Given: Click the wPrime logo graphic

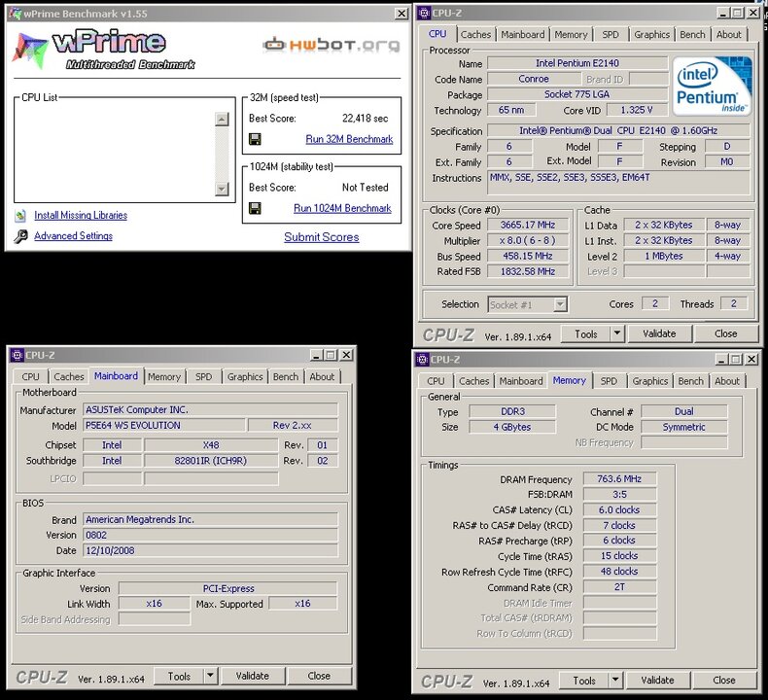Looking at the screenshot, I should 104,49.
